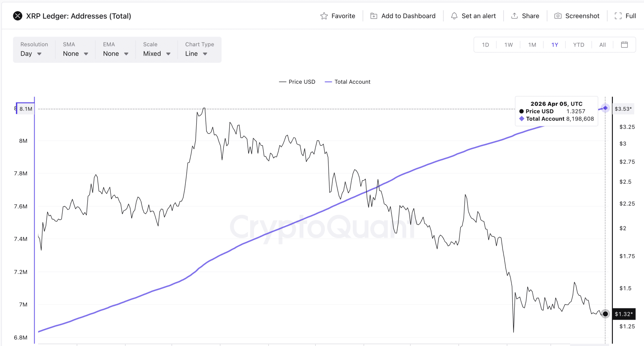The width and height of the screenshot is (644, 346).
Task: Click the XRP Ledger logo
Action: click(18, 16)
